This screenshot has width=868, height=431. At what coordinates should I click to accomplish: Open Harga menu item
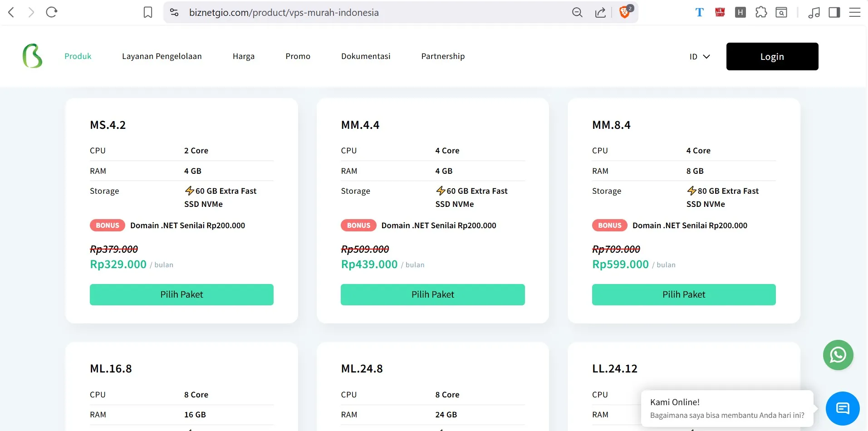[x=244, y=56]
